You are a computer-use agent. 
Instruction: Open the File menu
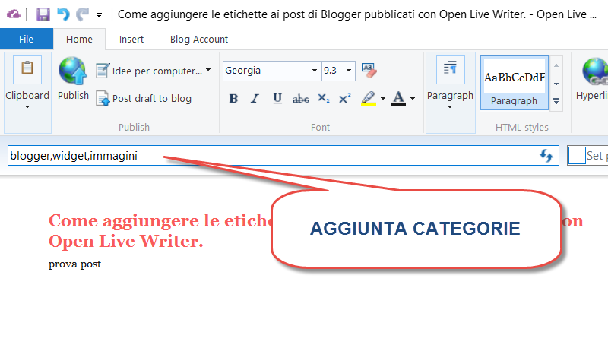[x=27, y=40]
